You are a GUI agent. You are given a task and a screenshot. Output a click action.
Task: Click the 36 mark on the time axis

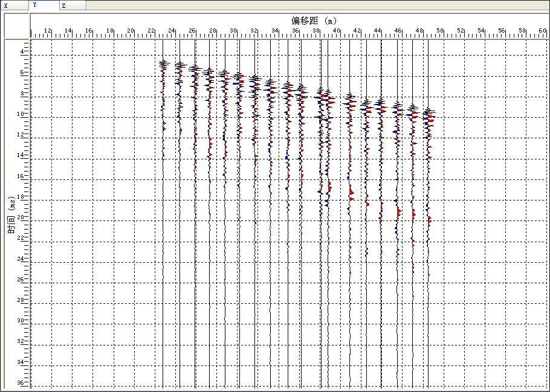point(22,382)
